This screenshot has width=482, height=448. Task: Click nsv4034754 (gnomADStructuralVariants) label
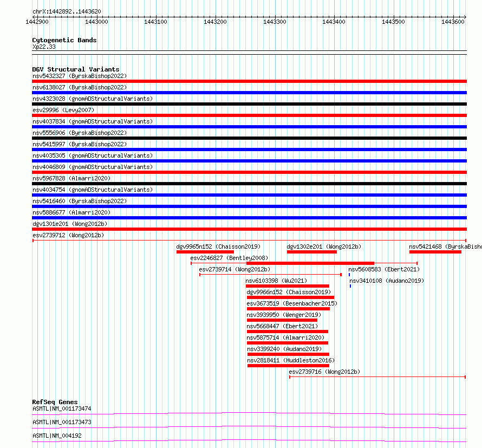click(x=93, y=190)
